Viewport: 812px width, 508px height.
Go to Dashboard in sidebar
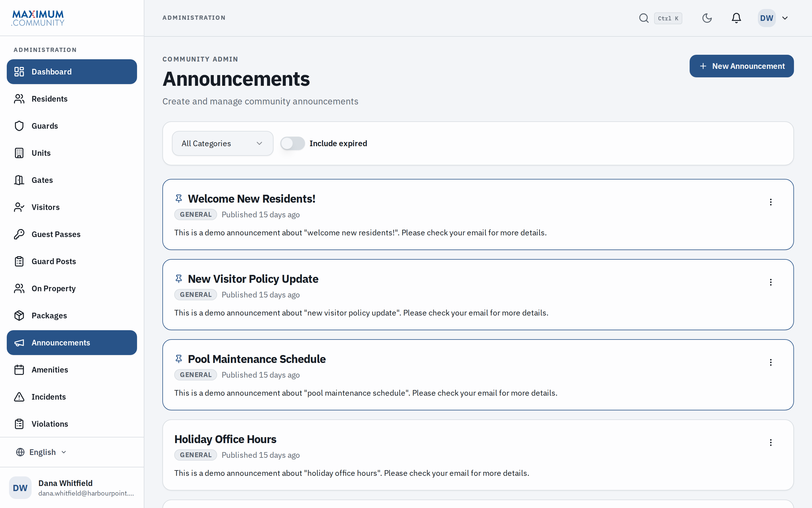(x=72, y=72)
